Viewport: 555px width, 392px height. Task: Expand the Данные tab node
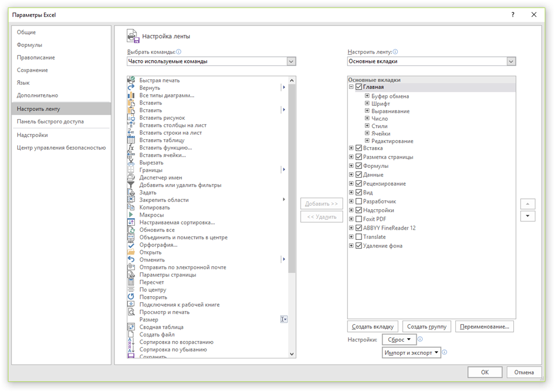pos(351,175)
